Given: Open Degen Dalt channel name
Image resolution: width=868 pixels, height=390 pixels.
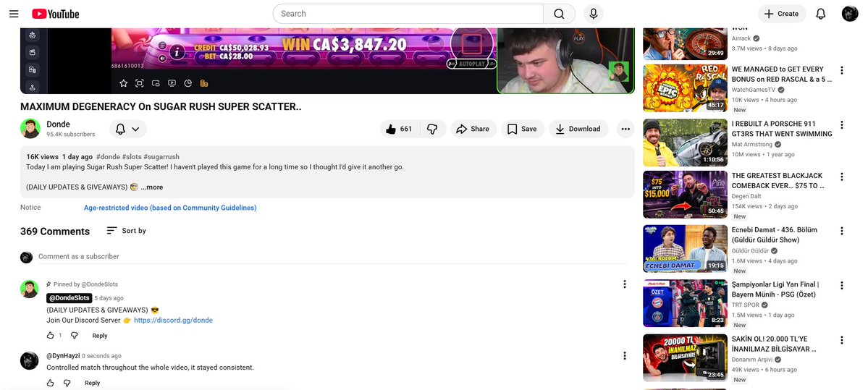Looking at the screenshot, I should pyautogui.click(x=747, y=196).
